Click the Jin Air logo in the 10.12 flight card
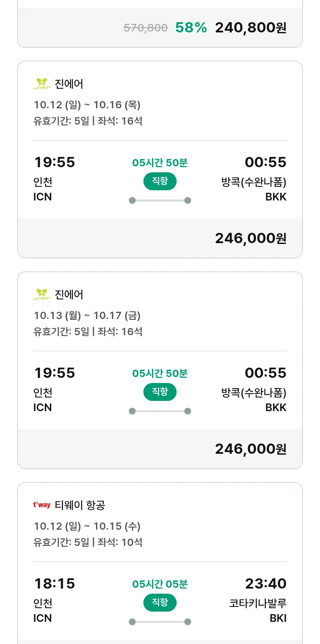320x644 pixels. pyautogui.click(x=42, y=84)
